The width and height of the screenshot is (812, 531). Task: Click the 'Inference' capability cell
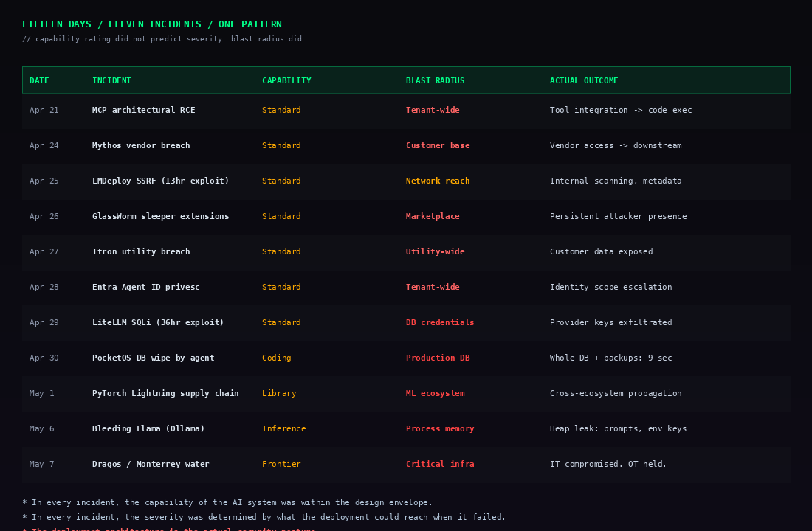(x=283, y=429)
